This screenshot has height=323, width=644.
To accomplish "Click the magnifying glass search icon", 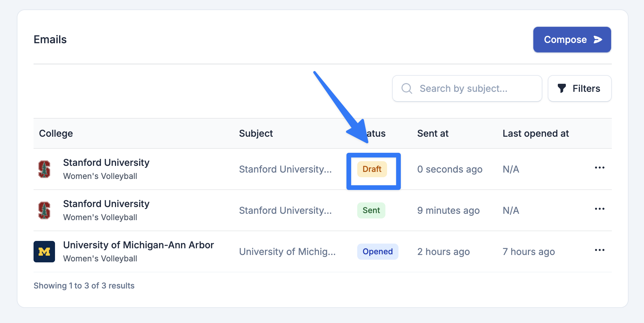I will 407,88.
